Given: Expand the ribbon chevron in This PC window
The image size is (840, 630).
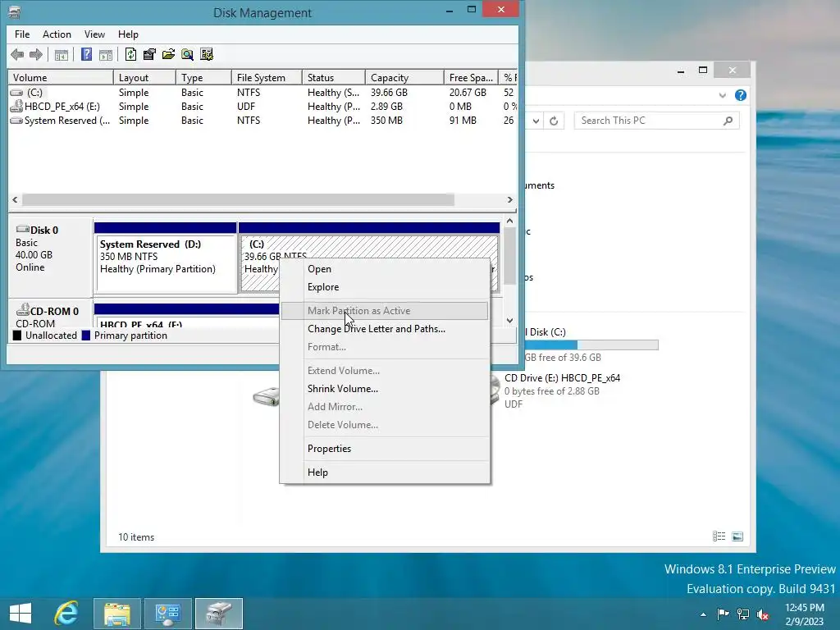Looking at the screenshot, I should click(722, 95).
